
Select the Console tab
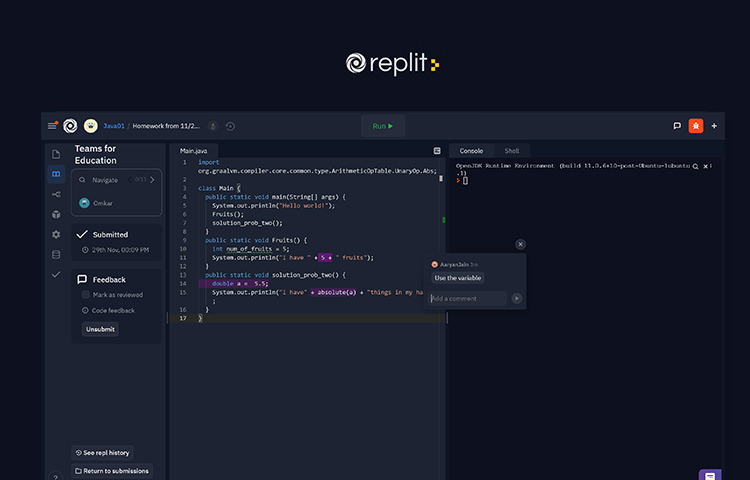(x=471, y=151)
